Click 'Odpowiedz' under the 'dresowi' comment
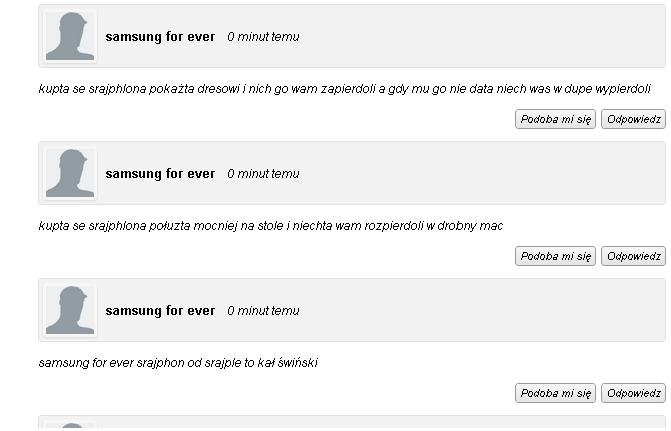The height and width of the screenshot is (431, 671). 633,119
